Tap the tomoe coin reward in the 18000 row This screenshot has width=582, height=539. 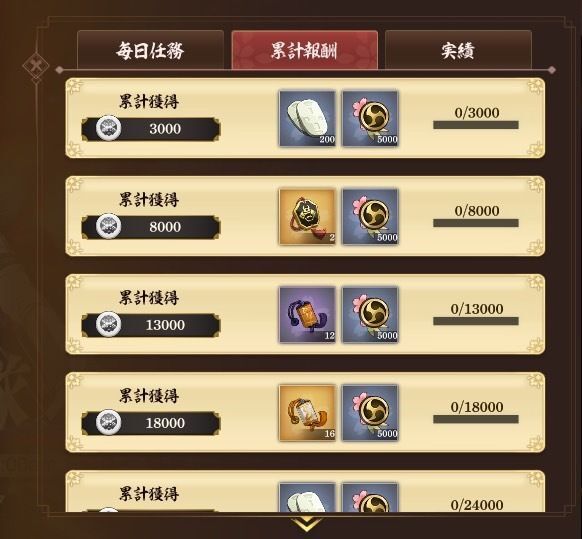(370, 413)
